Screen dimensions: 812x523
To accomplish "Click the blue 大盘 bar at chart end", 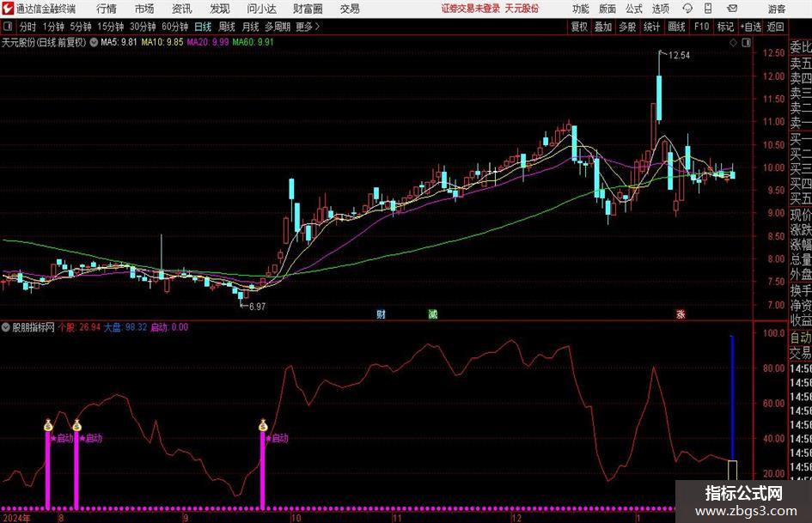I will coord(732,398).
